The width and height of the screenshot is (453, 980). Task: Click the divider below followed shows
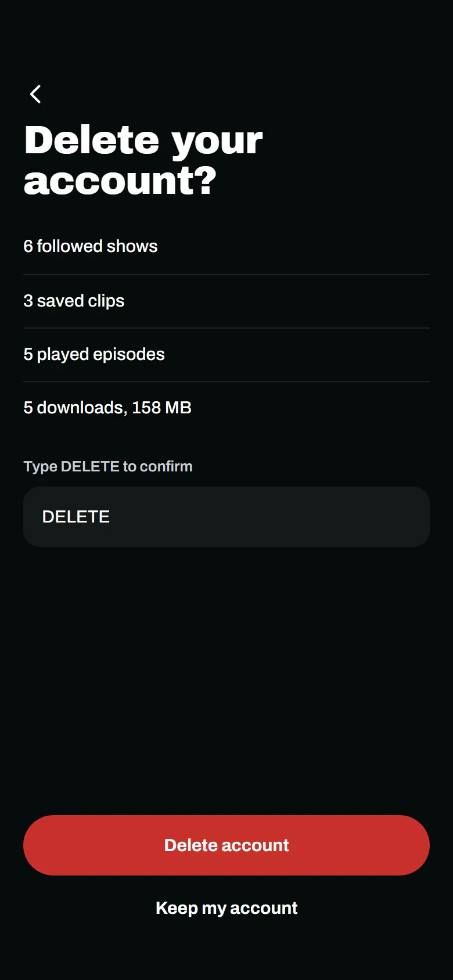pos(227,274)
